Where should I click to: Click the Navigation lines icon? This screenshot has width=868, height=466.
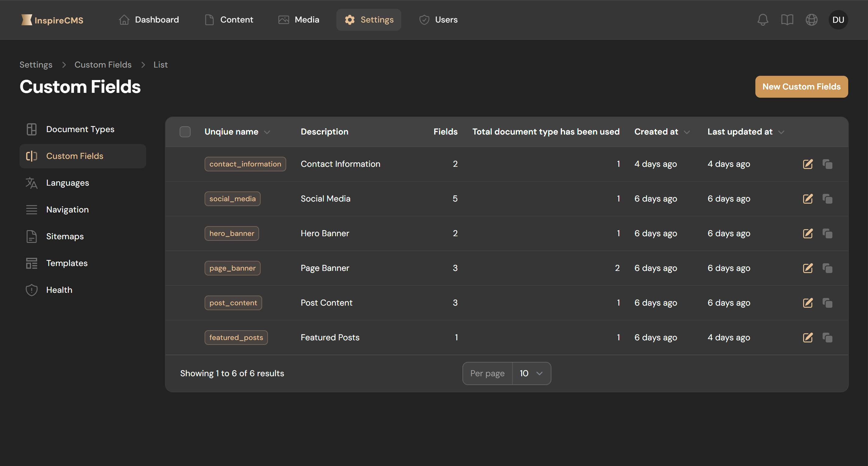click(x=31, y=210)
